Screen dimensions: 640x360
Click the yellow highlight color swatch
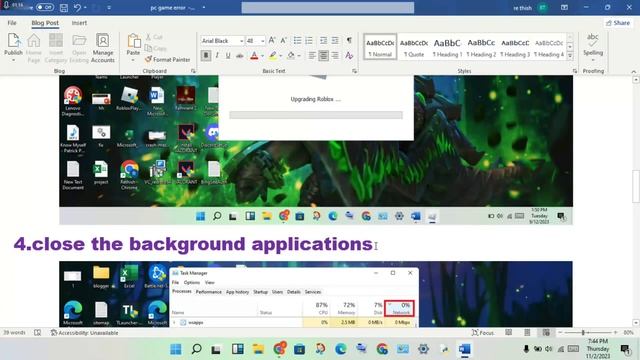point(273,56)
